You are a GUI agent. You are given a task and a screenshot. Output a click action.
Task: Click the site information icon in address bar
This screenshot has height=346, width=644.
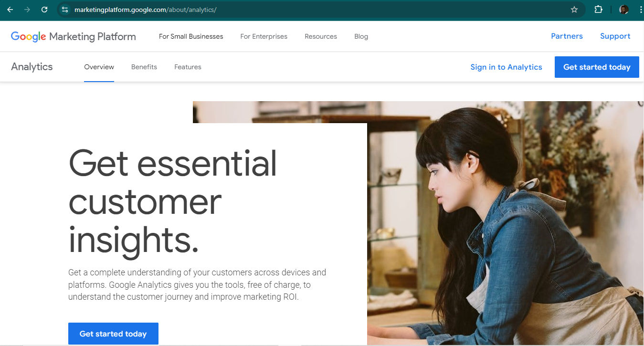point(64,9)
